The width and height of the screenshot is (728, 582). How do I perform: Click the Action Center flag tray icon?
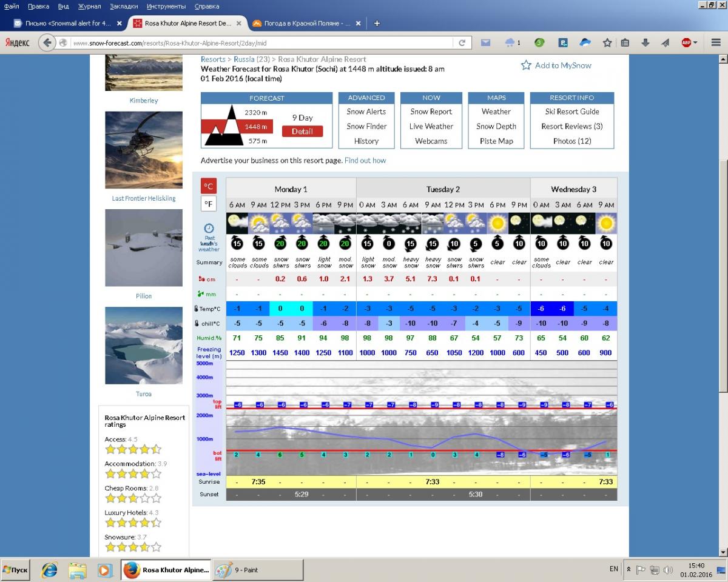(641, 570)
